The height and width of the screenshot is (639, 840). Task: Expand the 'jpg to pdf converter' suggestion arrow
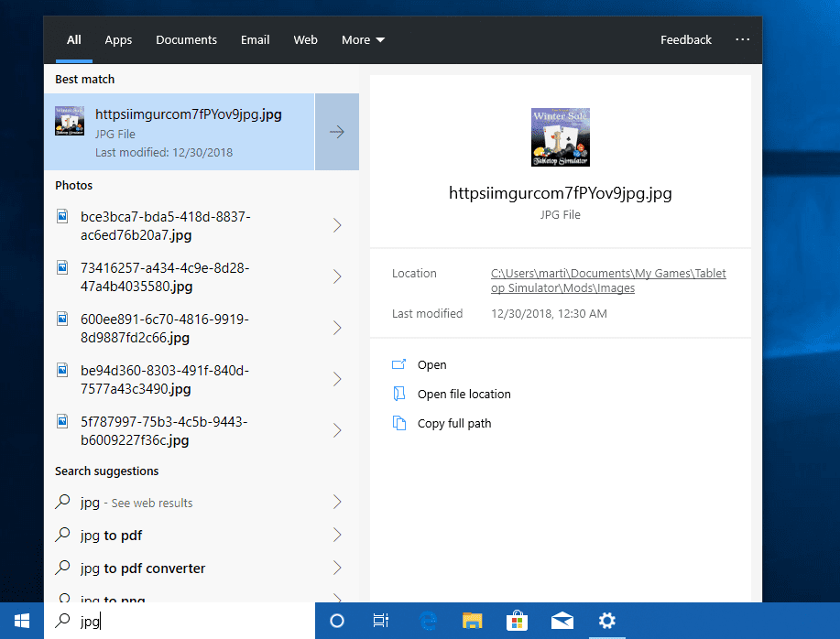click(336, 569)
